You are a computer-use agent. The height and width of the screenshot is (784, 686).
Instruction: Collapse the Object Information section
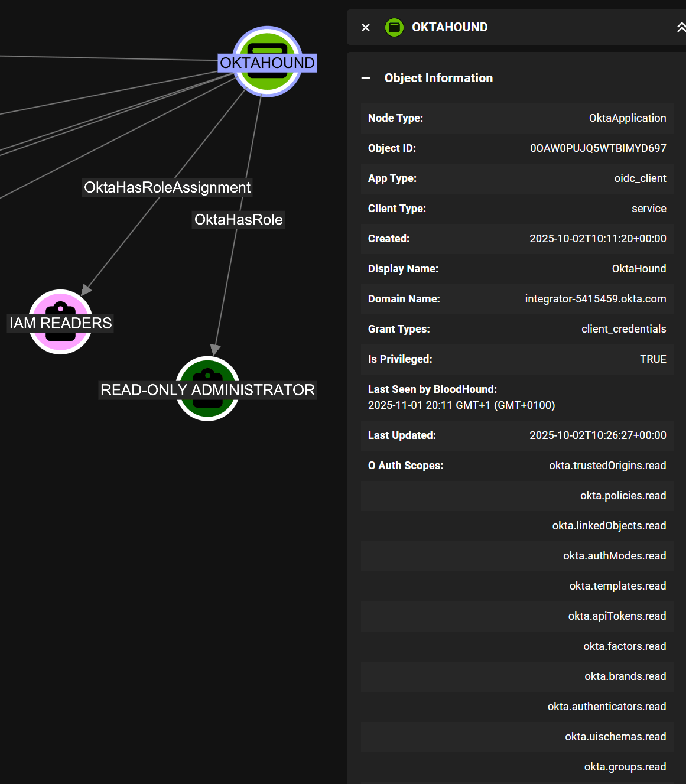[x=366, y=78]
